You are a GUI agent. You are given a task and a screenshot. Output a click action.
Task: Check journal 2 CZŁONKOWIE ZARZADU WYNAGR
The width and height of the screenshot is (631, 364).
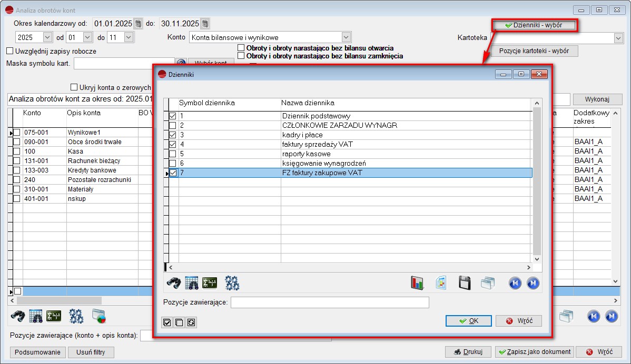pyautogui.click(x=173, y=125)
